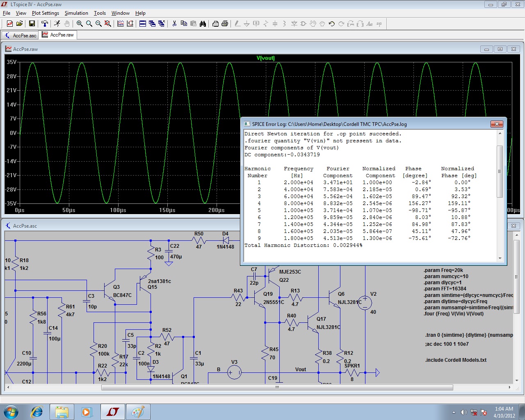Open Control Panel hammer icon
525x420 pixels.
click(45, 24)
